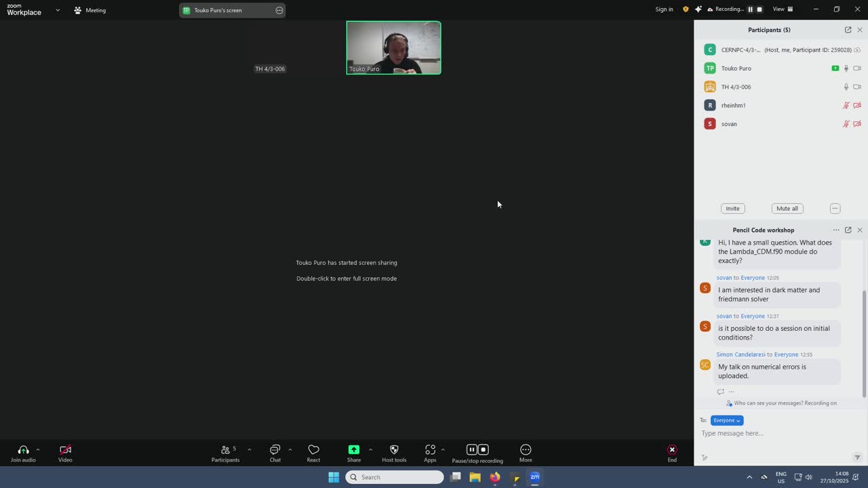Screen dimensions: 868x488
Task: Open the Touko Puro's screen tab
Action: click(x=218, y=10)
